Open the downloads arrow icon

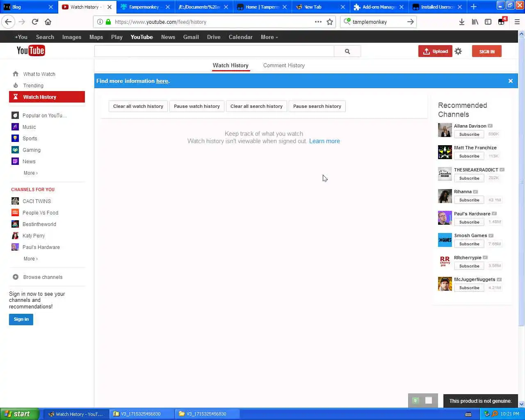click(462, 22)
